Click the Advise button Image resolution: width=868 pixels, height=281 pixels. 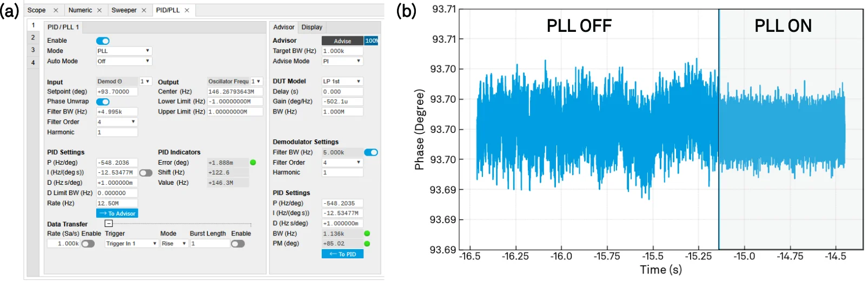[x=342, y=41]
